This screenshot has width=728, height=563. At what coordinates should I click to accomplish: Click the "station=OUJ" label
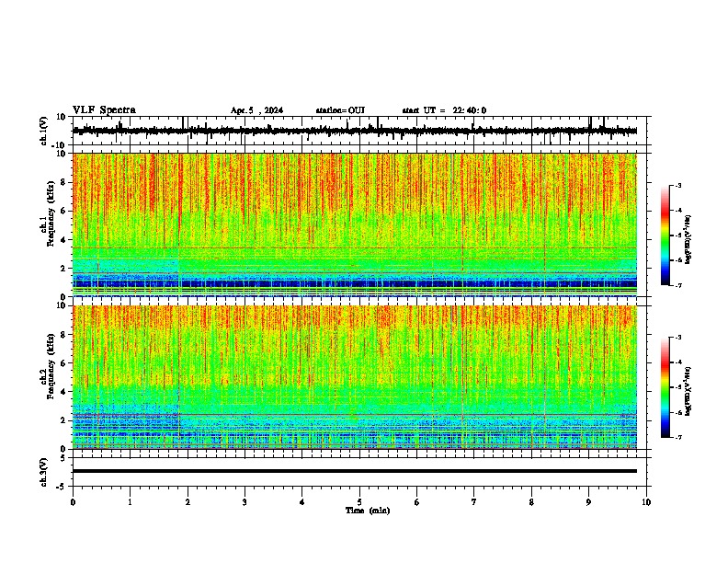tap(340, 110)
